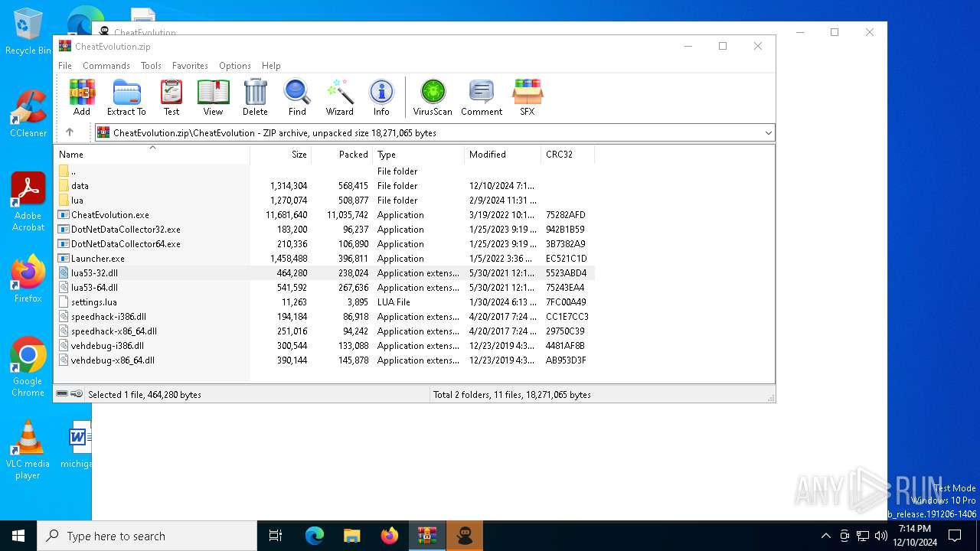Open Google Chrome desktop shortcut
Viewport: 980px width, 551px height.
[x=28, y=367]
